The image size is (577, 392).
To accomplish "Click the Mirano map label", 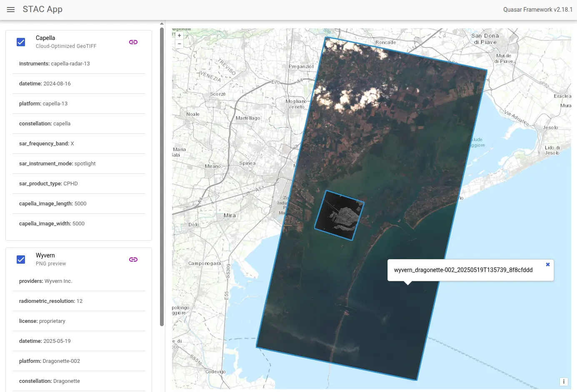I will [213, 166].
